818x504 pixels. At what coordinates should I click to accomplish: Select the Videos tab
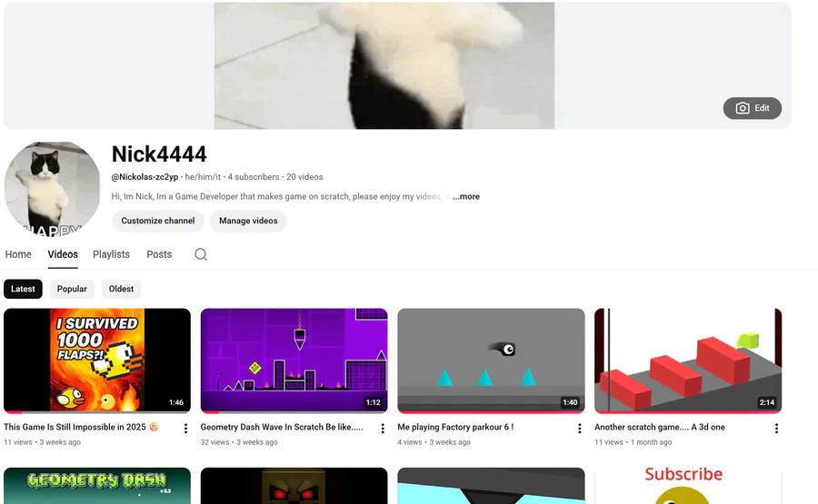pyautogui.click(x=63, y=254)
